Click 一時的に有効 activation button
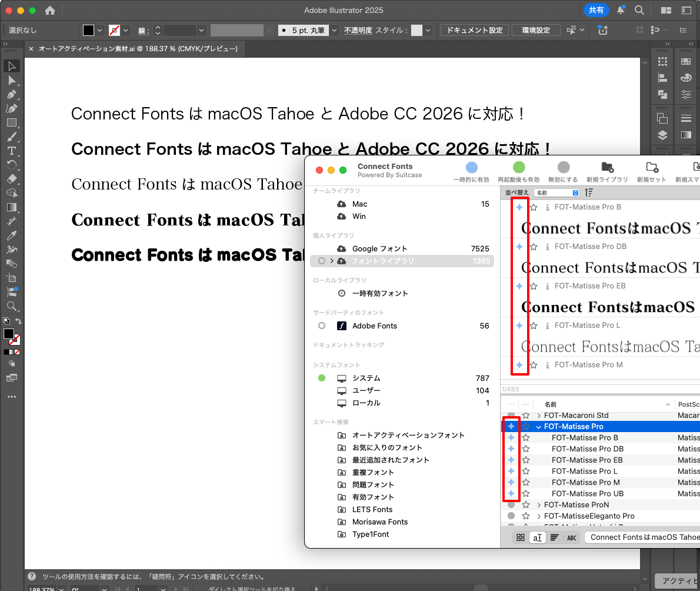The image size is (700, 591). [471, 172]
